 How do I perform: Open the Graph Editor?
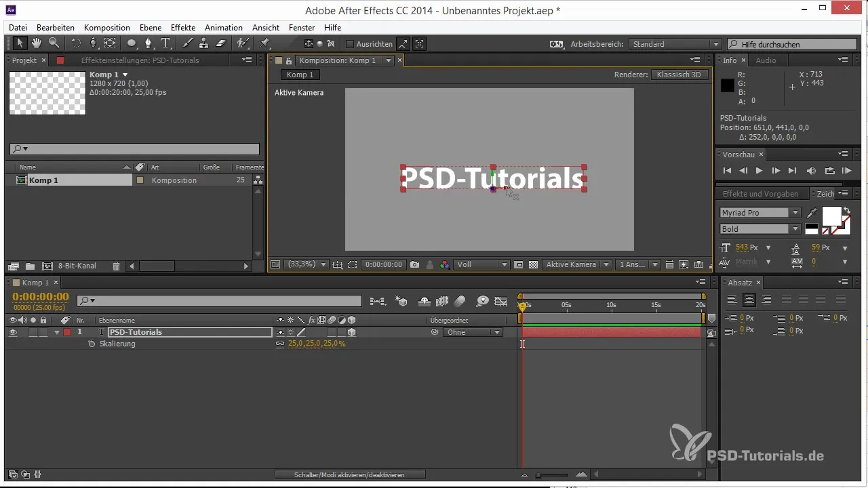501,301
